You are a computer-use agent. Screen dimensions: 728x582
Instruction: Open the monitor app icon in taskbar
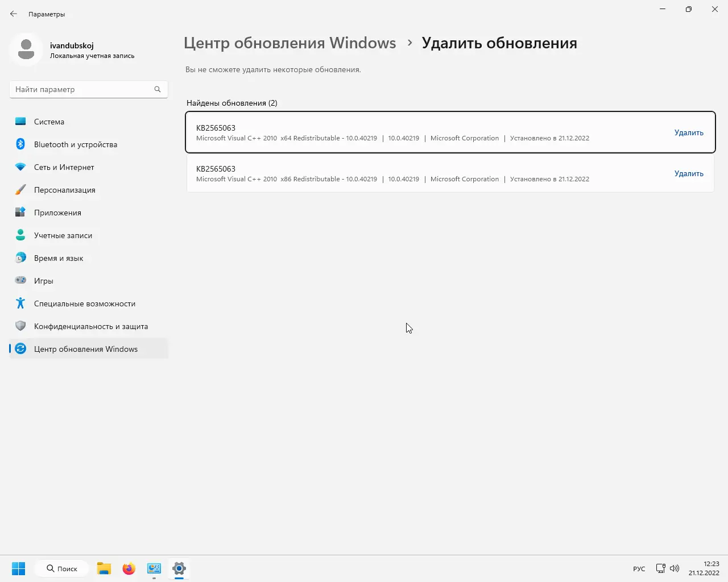[x=154, y=568]
